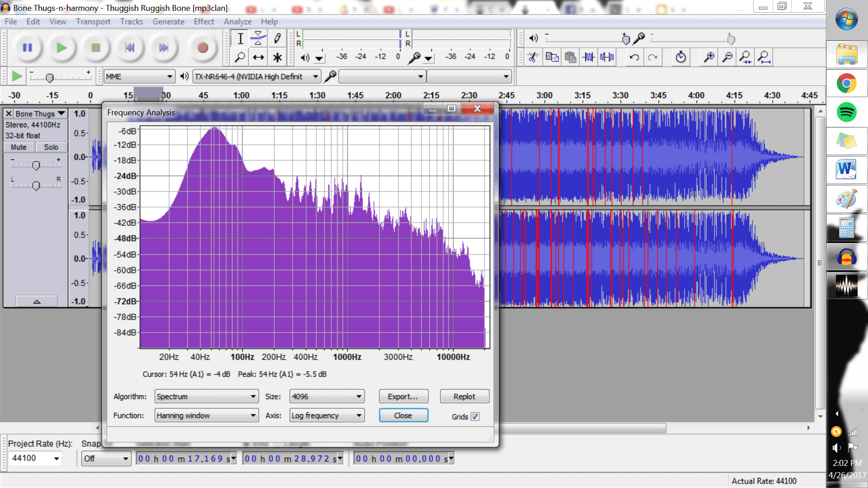Adjust the Bone Thugs track gain slider
This screenshot has width=868, height=488.
(36, 165)
